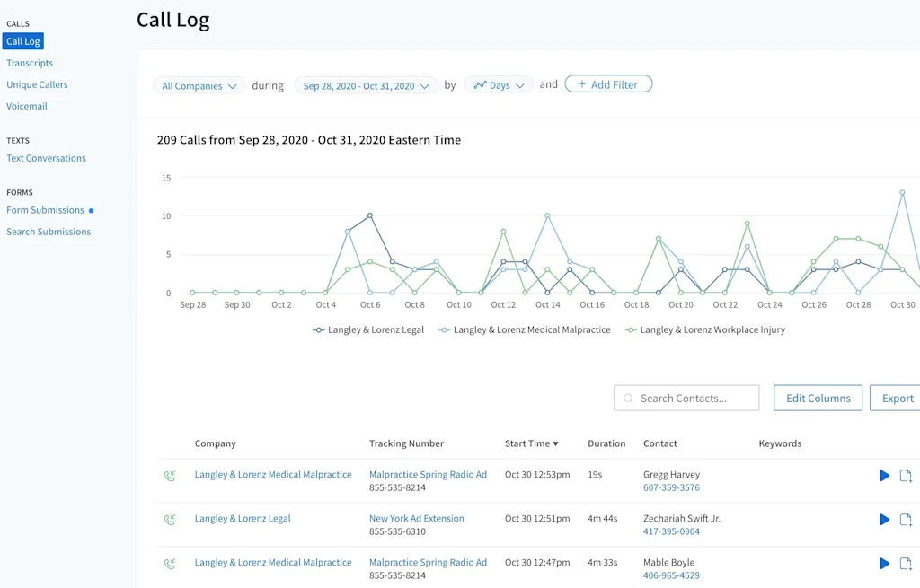The image size is (920, 588).
Task: Toggle the Langley & Lorenz Workplace Injury legend series
Action: pos(705,330)
